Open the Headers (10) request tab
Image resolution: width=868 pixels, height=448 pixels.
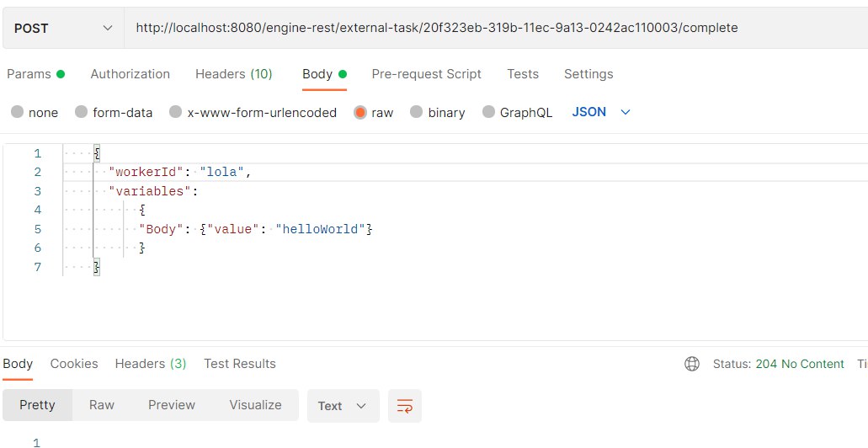point(233,74)
